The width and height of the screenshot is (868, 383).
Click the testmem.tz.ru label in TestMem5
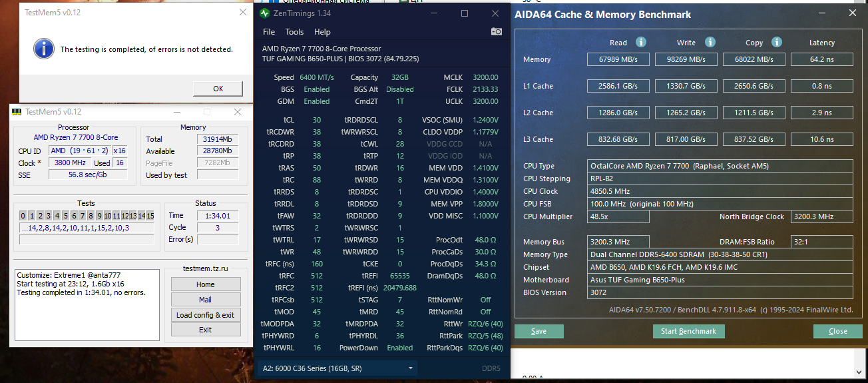click(205, 268)
